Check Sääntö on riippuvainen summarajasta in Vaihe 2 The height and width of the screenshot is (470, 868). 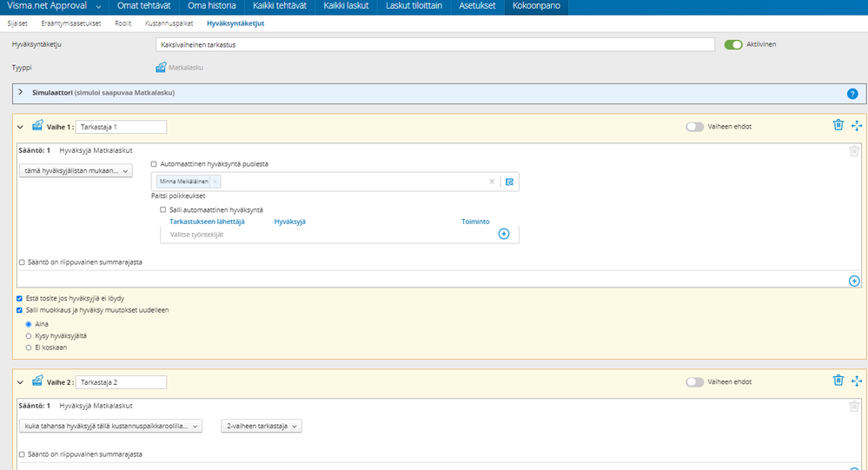[22, 454]
